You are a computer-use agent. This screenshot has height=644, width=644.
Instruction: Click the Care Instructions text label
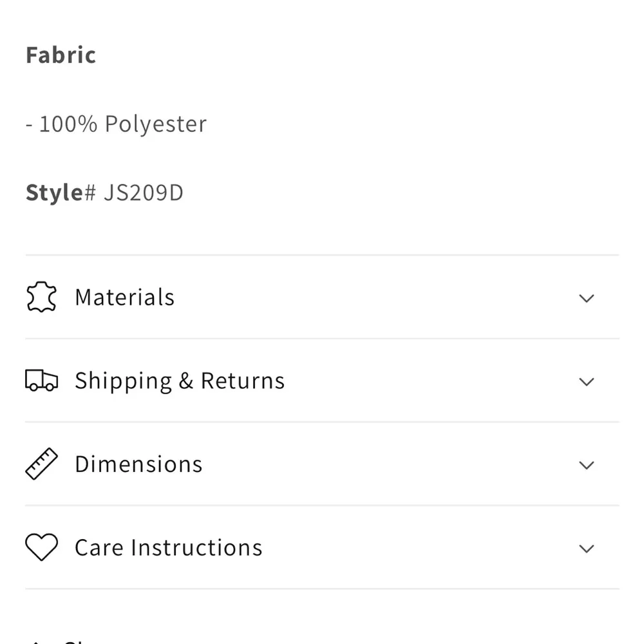coord(169,547)
